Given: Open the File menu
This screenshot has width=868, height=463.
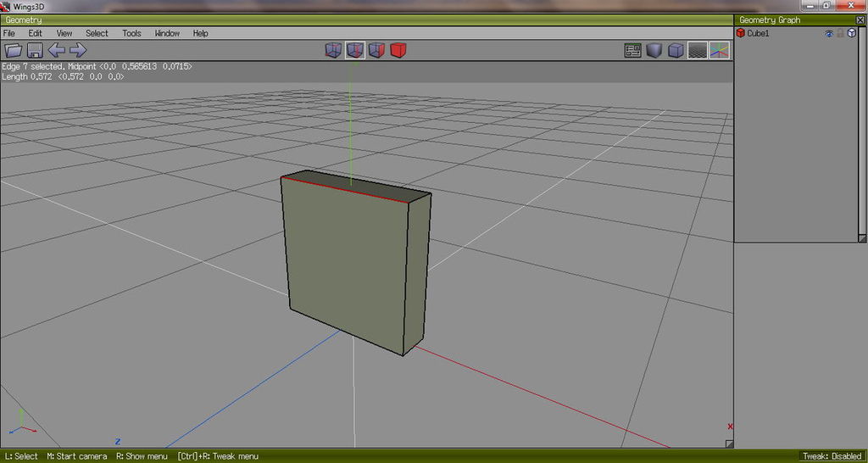Looking at the screenshot, I should tap(8, 33).
